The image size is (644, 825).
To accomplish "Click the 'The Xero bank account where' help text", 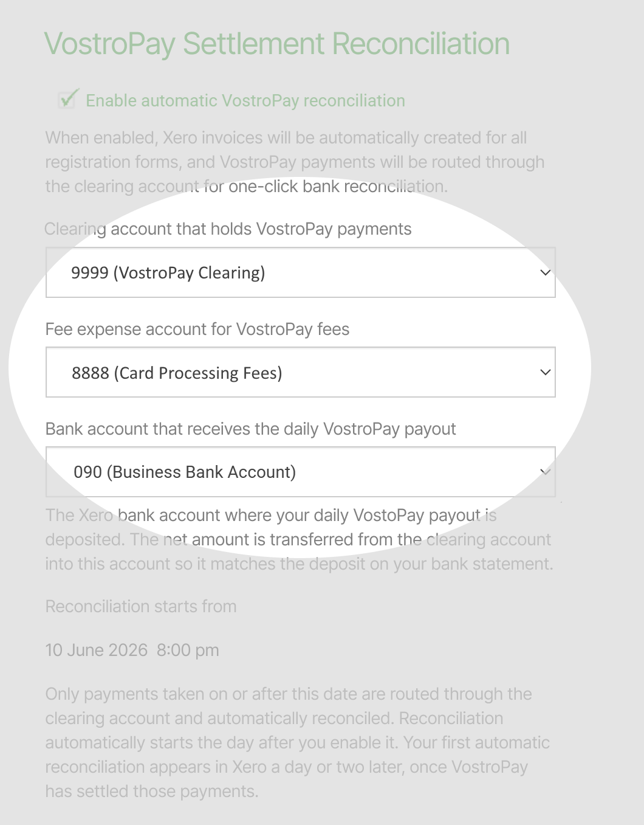I will [x=299, y=540].
